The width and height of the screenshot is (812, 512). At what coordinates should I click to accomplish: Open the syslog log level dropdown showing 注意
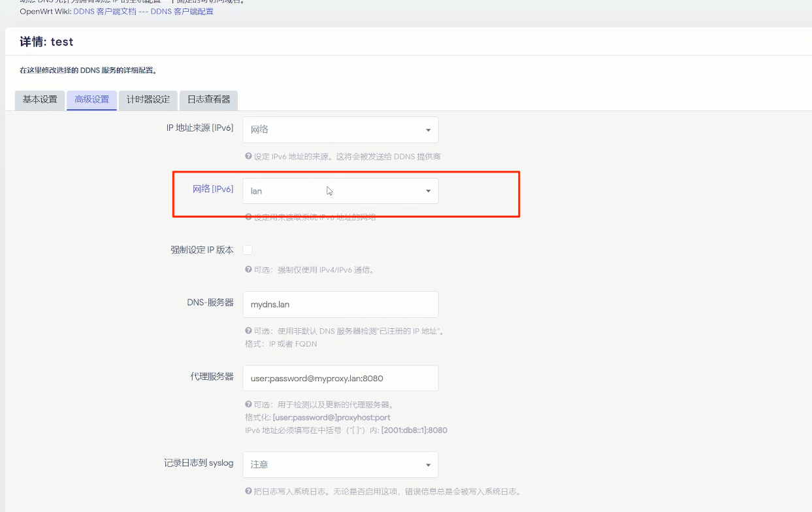click(340, 464)
